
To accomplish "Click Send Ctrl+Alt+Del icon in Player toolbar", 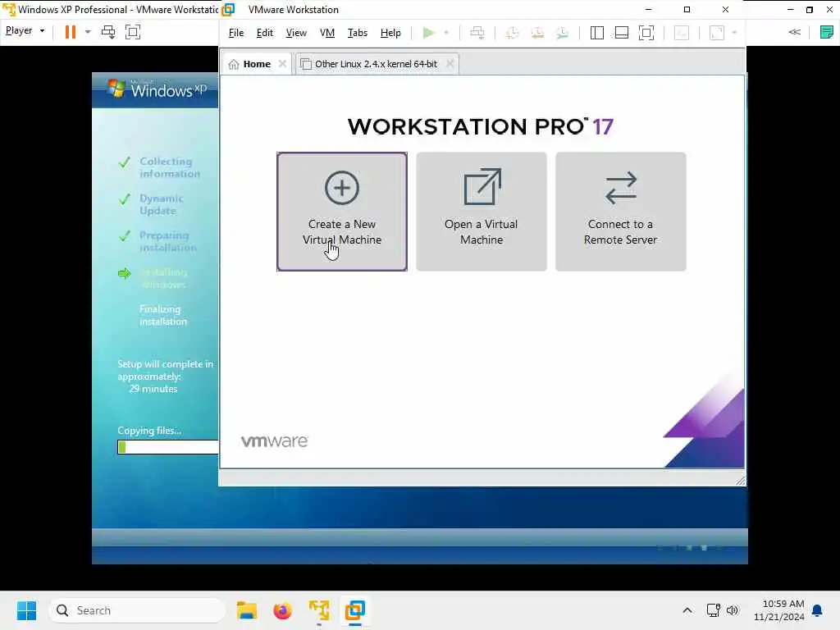I will coord(108,32).
